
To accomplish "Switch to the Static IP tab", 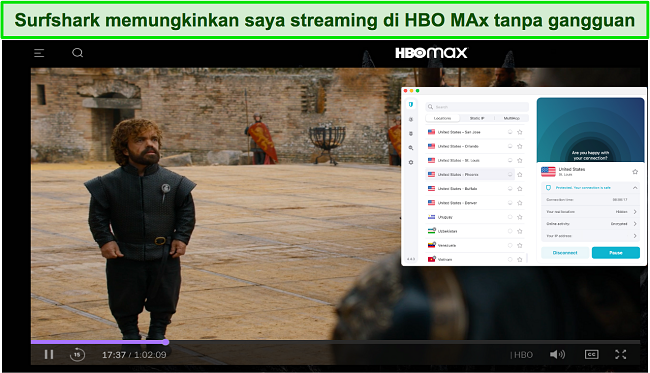I will pyautogui.click(x=477, y=118).
